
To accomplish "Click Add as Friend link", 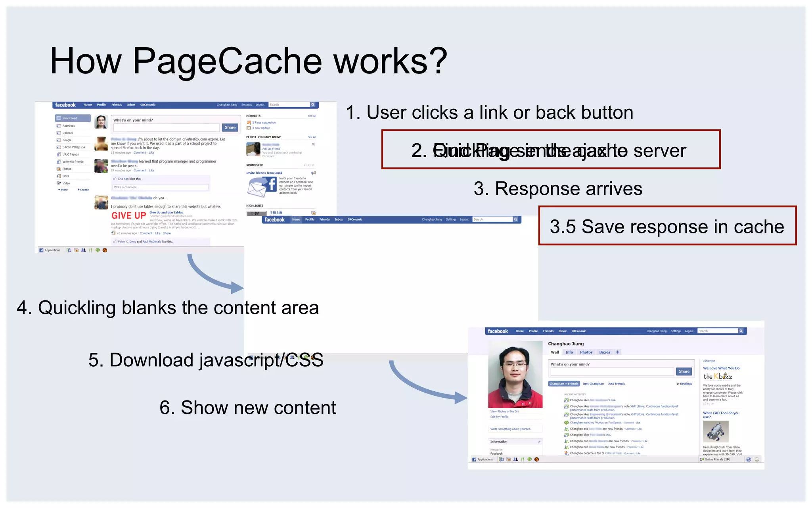I will click(271, 149).
